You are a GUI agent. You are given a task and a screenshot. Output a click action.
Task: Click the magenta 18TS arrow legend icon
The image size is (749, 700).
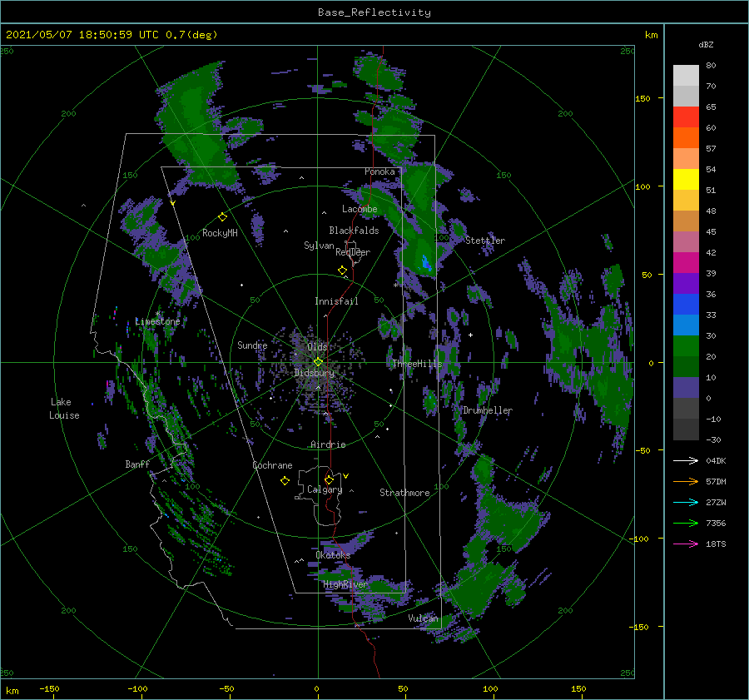click(x=686, y=544)
